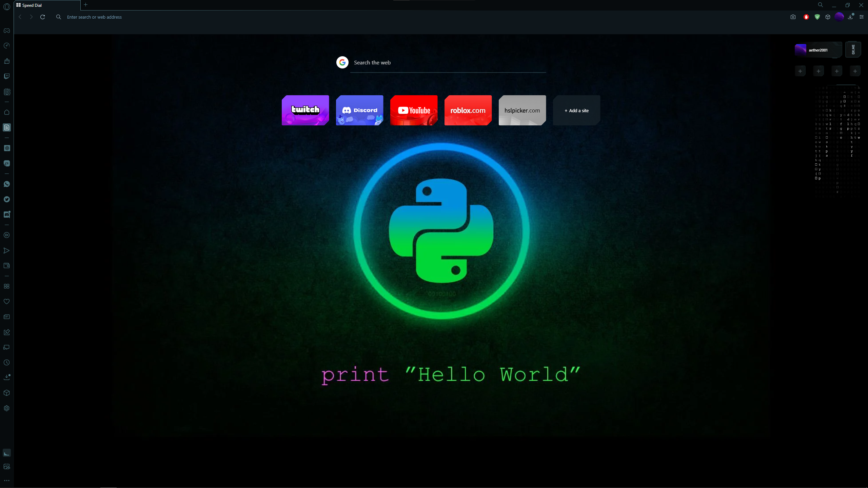
Task: Open downloads popup in the address bar
Action: tap(850, 17)
